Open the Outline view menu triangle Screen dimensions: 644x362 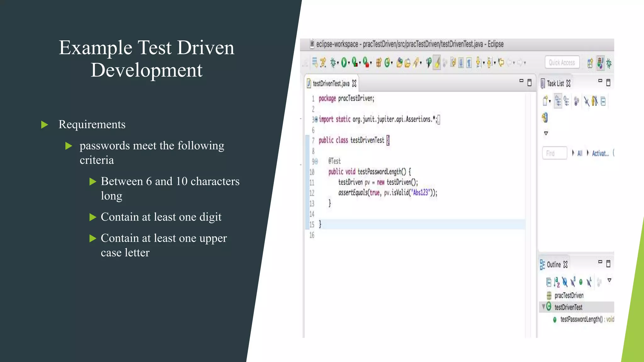point(609,280)
